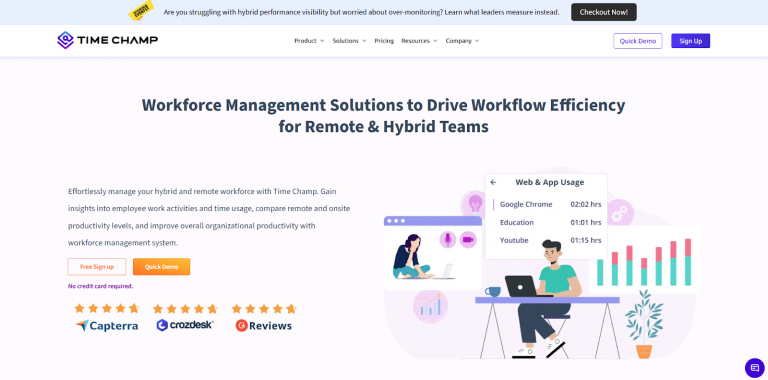Image resolution: width=768 pixels, height=380 pixels.
Task: Click the Reviews star rating
Action: click(264, 309)
